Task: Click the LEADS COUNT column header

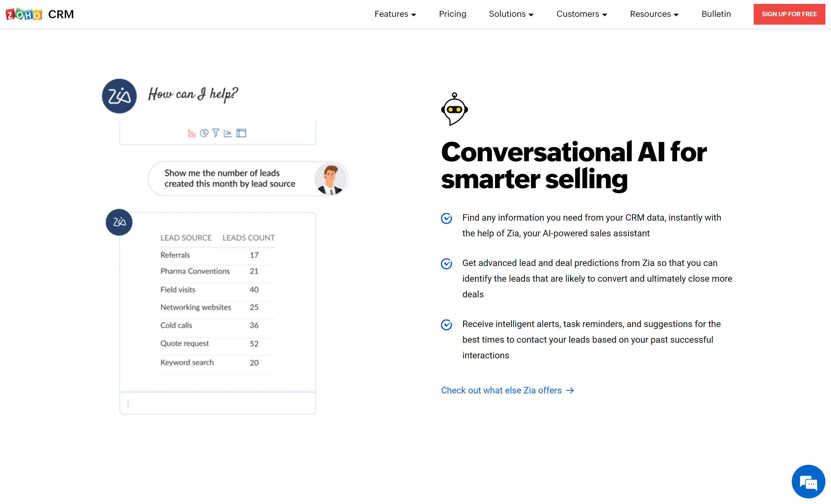Action: click(249, 238)
